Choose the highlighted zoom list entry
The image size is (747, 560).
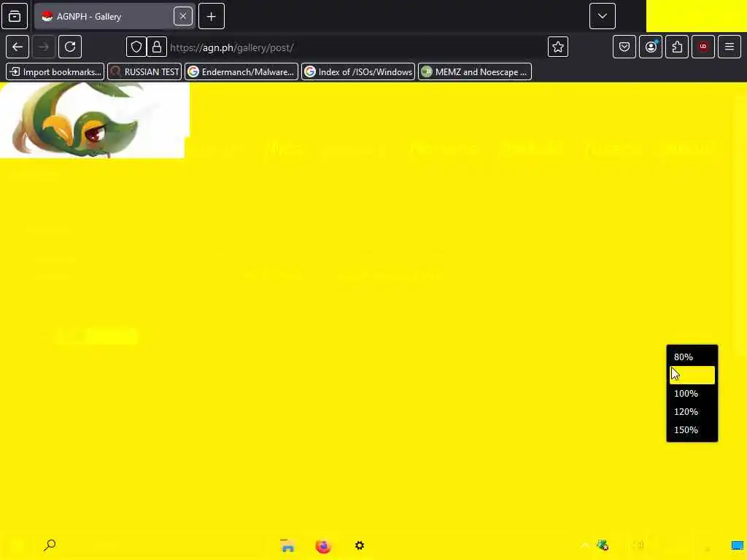(692, 376)
